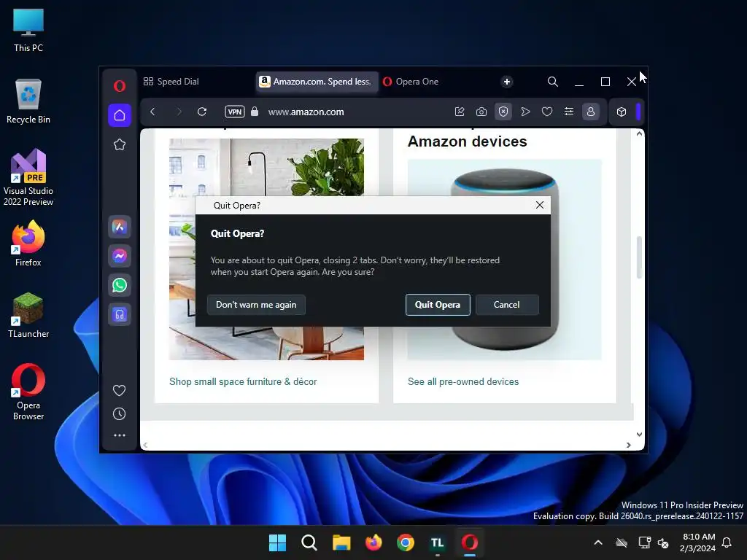
Task: Switch to the Amazon.com tab
Action: pyautogui.click(x=317, y=82)
